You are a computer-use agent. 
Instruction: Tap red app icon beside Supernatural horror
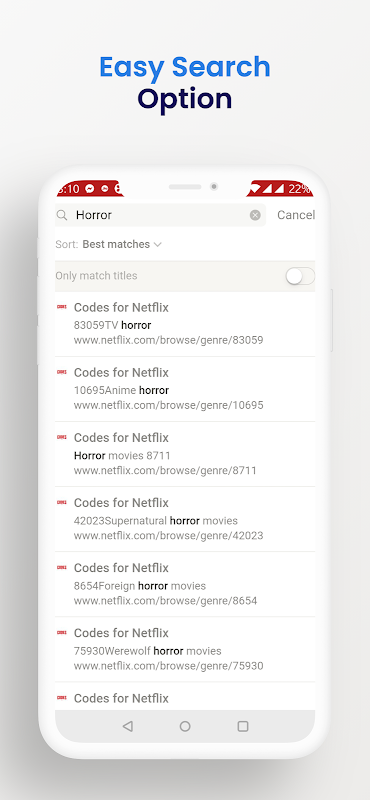[62, 502]
